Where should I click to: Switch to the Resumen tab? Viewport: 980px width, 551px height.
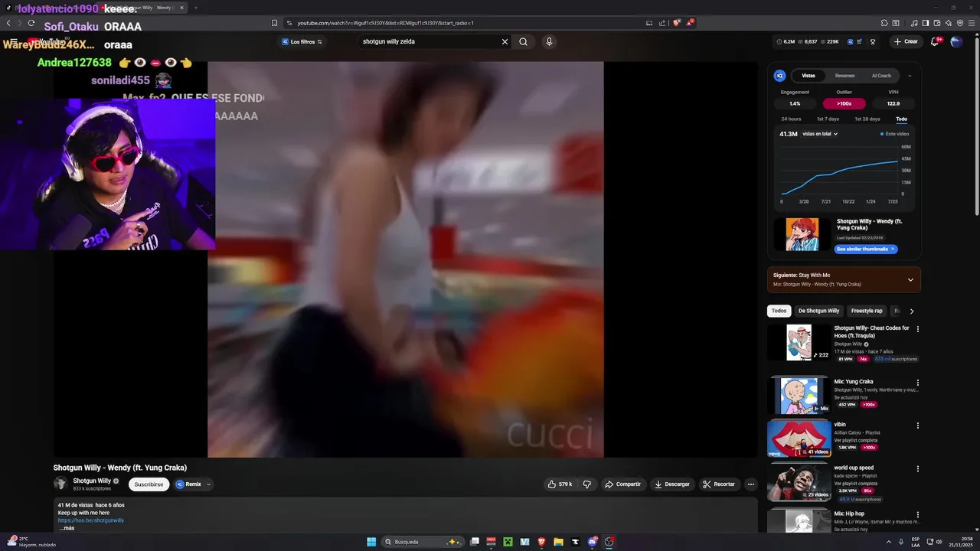click(x=844, y=76)
